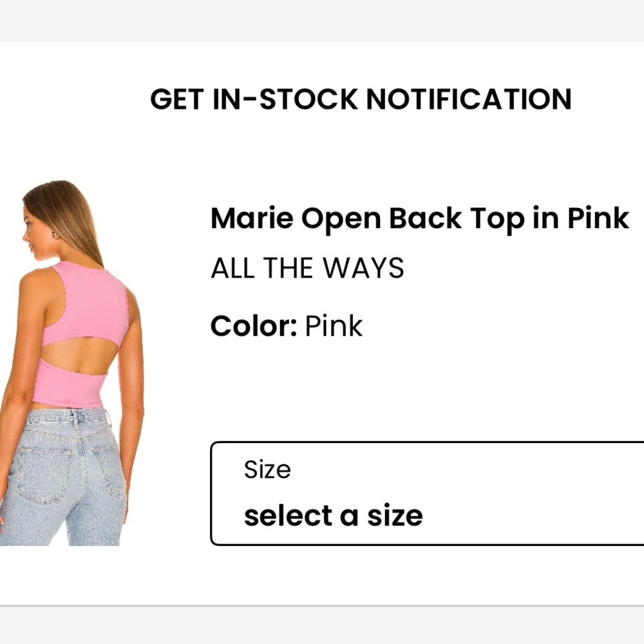The width and height of the screenshot is (644, 644).
Task: Click the word 'Size' above the selector
Action: (266, 469)
